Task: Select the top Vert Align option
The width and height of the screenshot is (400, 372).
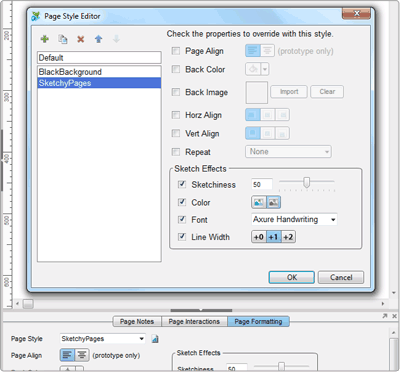Action: [x=253, y=133]
